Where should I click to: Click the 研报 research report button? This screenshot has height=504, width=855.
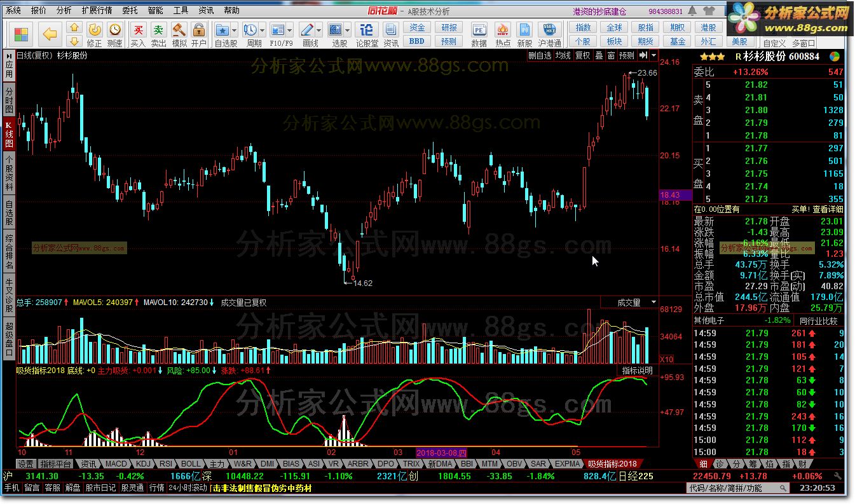coord(449,28)
